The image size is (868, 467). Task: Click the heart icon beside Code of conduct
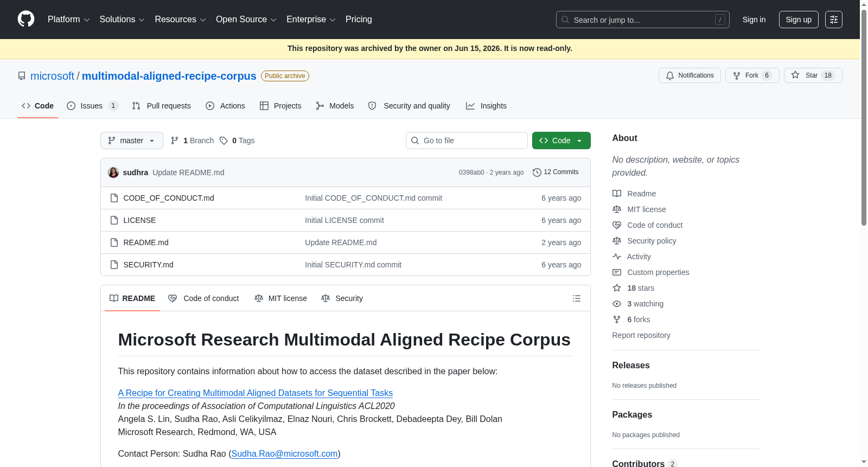click(617, 225)
